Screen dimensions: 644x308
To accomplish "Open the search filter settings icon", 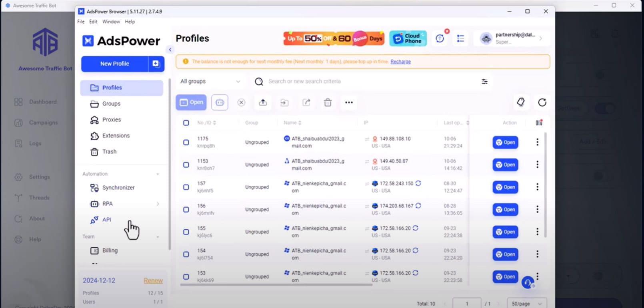I will (484, 81).
